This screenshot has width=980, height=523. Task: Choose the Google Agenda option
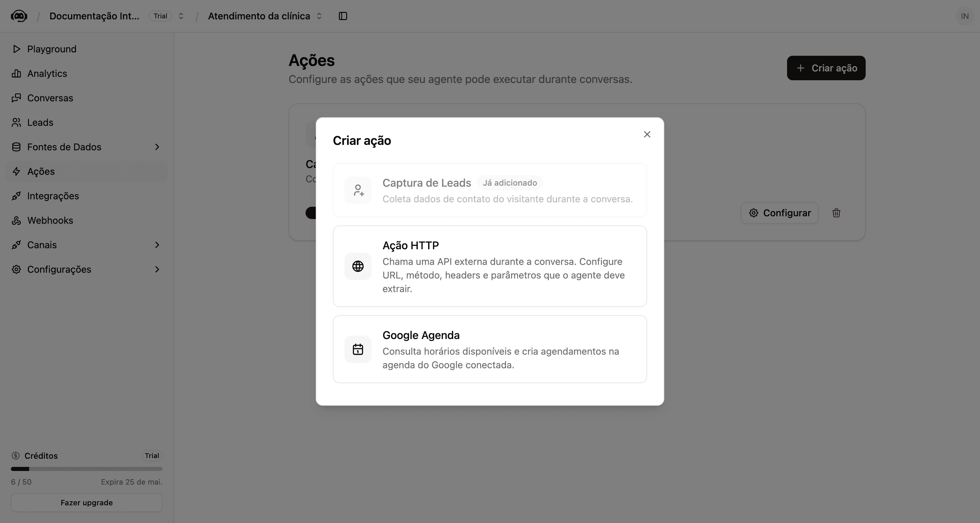click(490, 349)
